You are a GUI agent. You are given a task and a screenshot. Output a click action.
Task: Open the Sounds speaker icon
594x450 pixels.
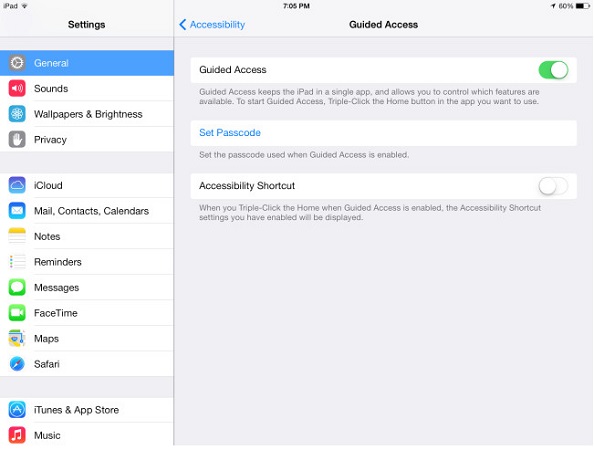(x=17, y=89)
